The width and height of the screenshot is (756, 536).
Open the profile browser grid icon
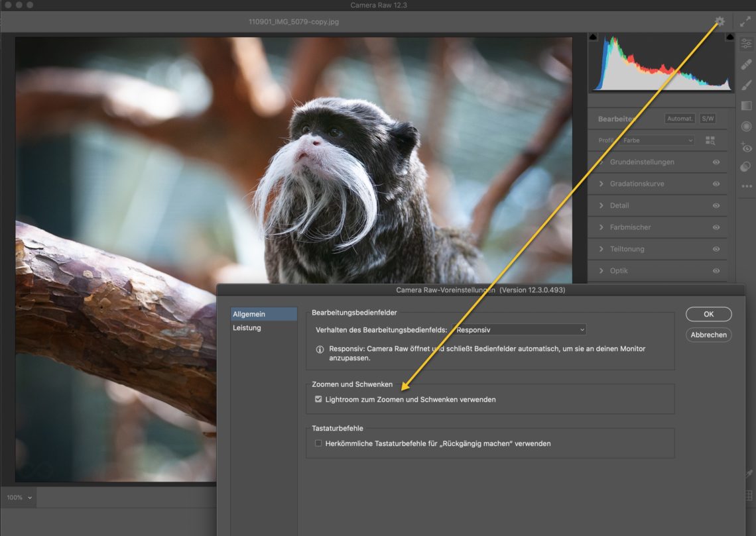click(x=711, y=140)
